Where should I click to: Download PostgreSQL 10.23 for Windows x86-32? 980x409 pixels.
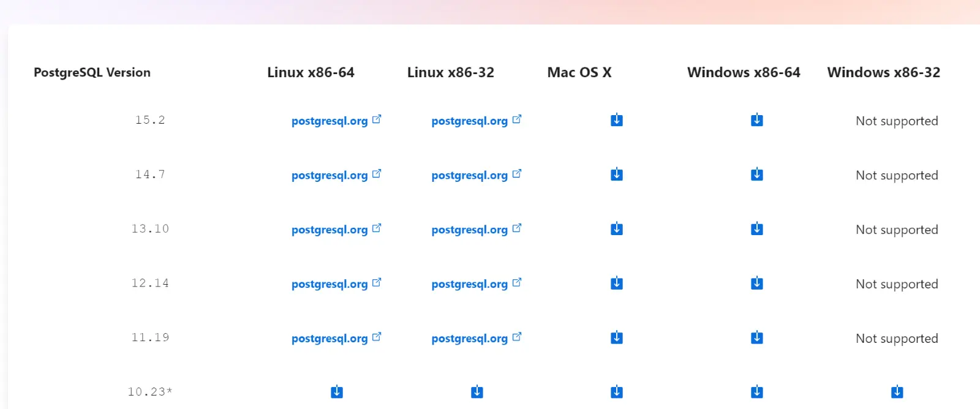point(897,392)
